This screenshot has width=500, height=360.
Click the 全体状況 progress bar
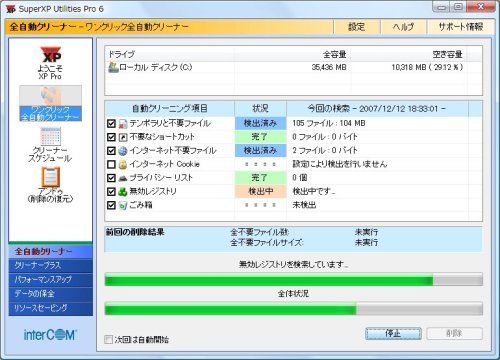[294, 309]
